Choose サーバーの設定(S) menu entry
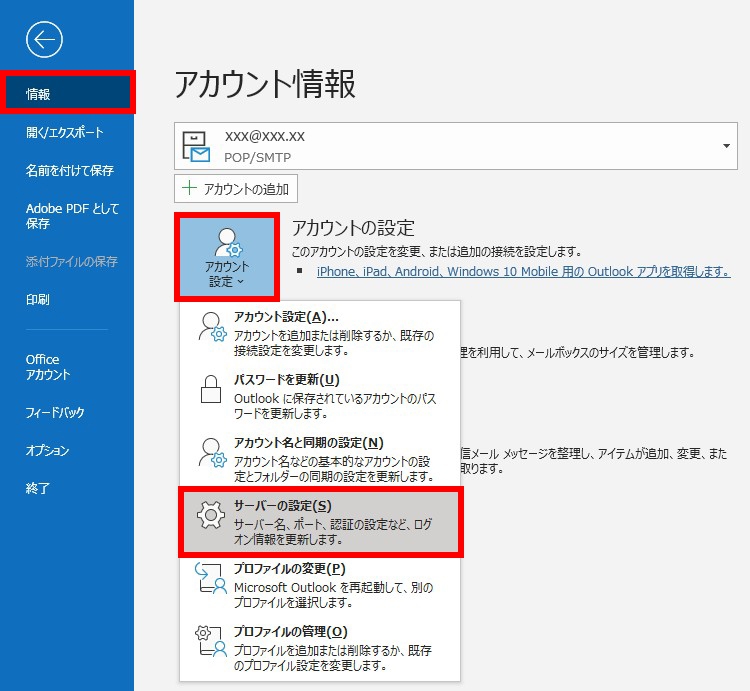Screen dimensions: 750x691 point(320,522)
